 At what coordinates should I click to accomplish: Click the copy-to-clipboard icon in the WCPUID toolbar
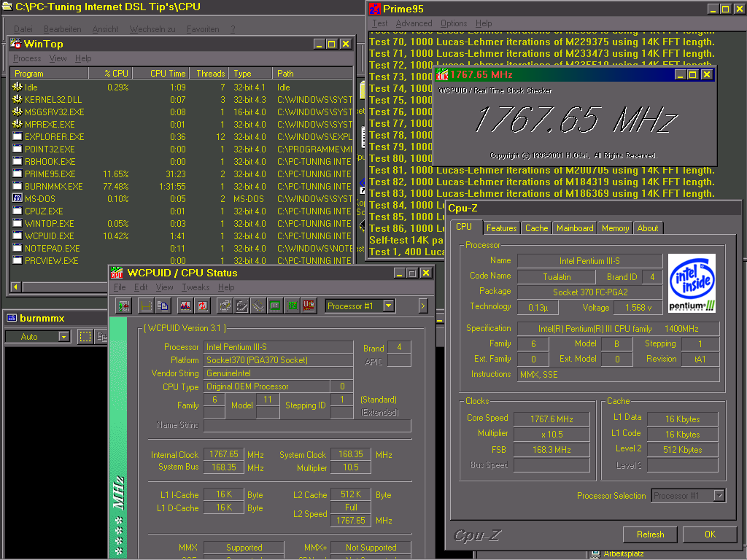click(x=163, y=306)
